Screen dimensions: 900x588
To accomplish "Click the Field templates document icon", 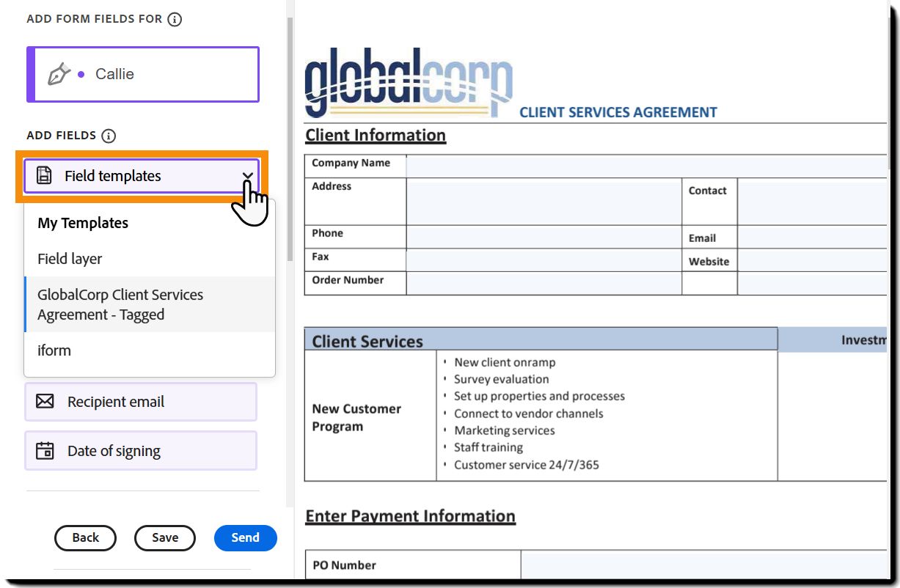I will pyautogui.click(x=45, y=175).
